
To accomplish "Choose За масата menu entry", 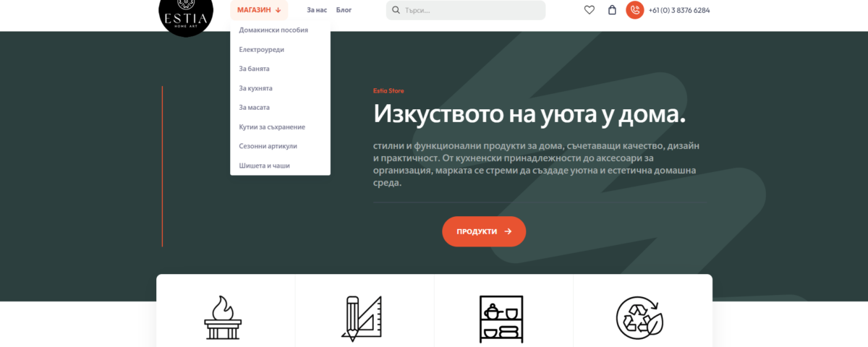I will [x=254, y=108].
